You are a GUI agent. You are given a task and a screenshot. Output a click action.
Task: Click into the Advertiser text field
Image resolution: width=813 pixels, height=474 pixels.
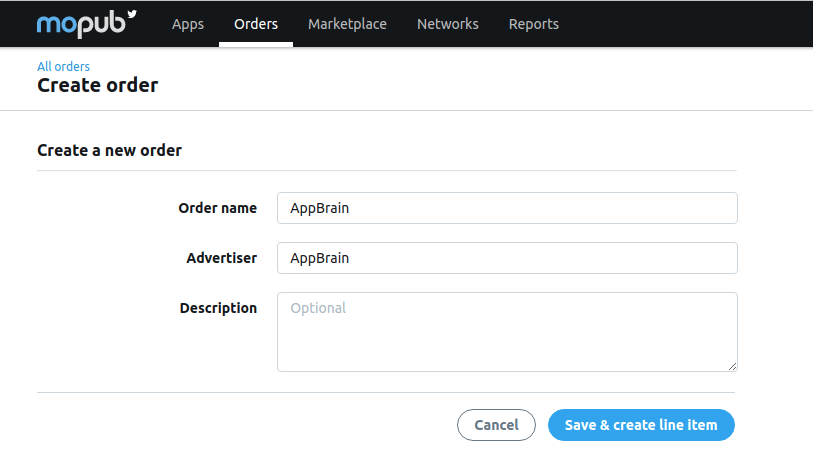(x=507, y=258)
